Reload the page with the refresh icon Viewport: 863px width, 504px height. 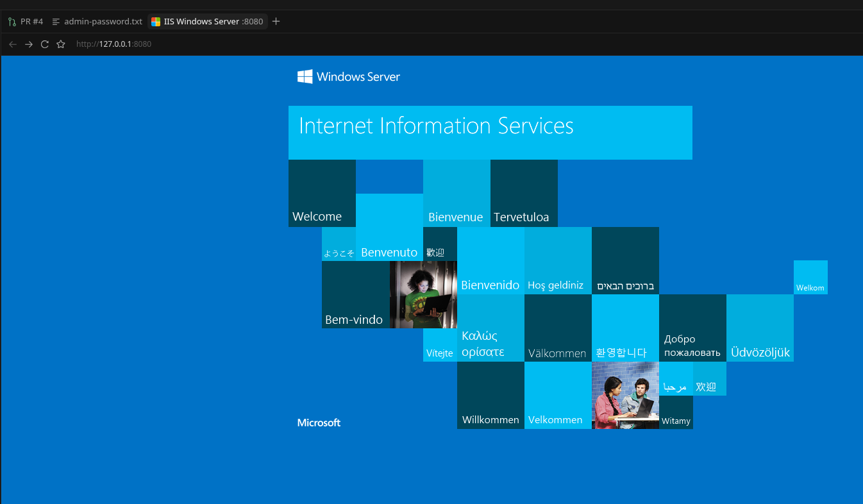coord(45,44)
